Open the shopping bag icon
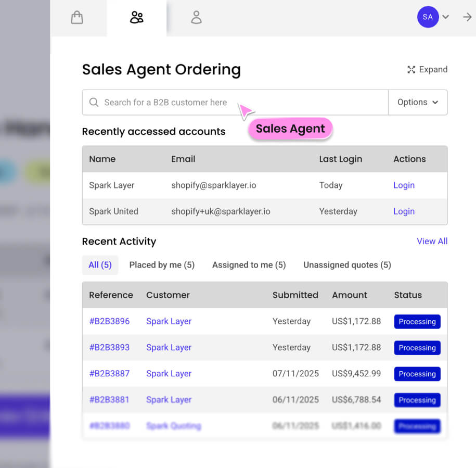 (77, 17)
